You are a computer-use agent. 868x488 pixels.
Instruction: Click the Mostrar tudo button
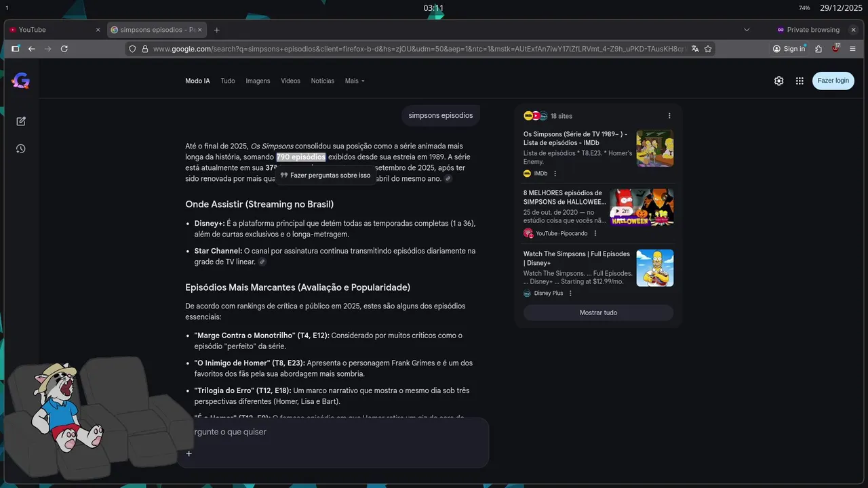(x=598, y=312)
